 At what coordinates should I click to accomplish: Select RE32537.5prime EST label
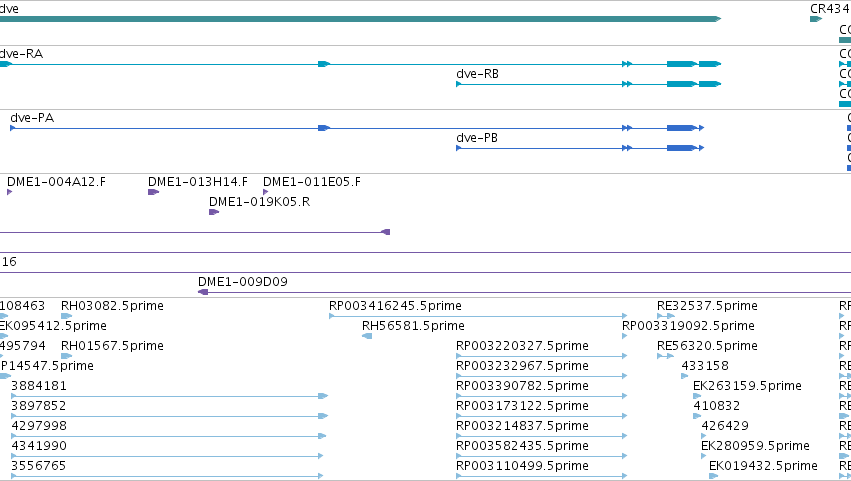click(x=707, y=306)
